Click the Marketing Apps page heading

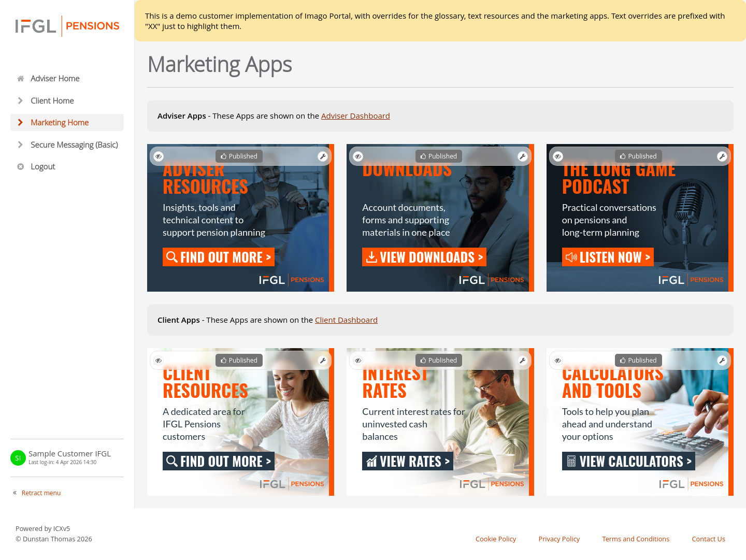pyautogui.click(x=220, y=65)
